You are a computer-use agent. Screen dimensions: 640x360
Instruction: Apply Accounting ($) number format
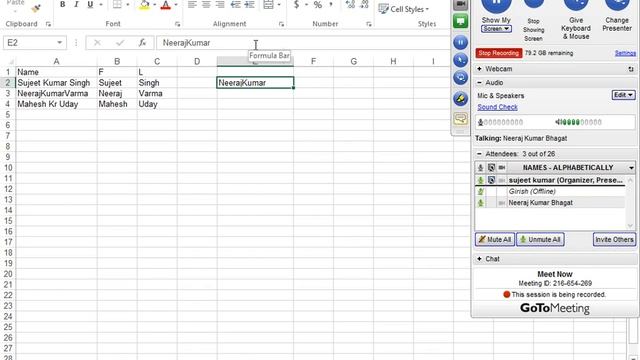point(297,4)
